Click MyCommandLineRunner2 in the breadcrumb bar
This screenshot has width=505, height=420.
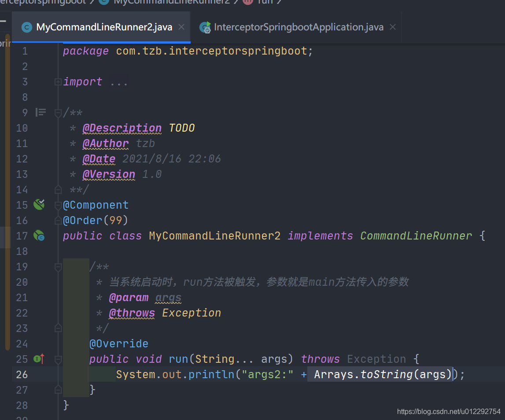point(172,2)
